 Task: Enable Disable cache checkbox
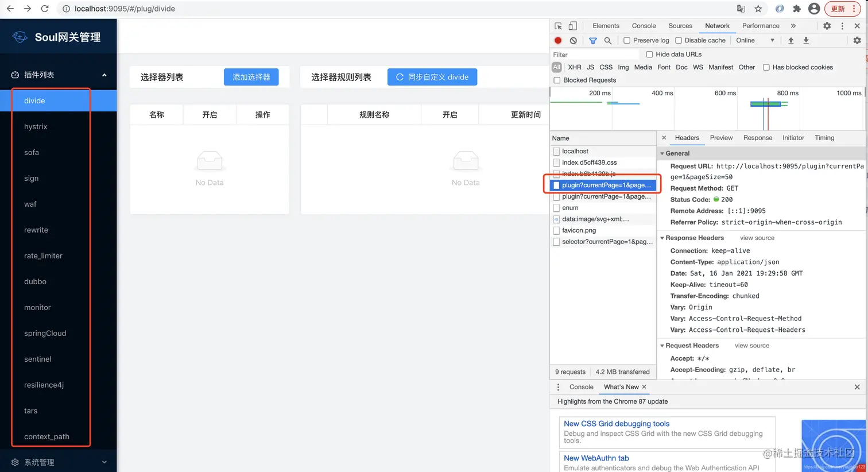coord(679,40)
